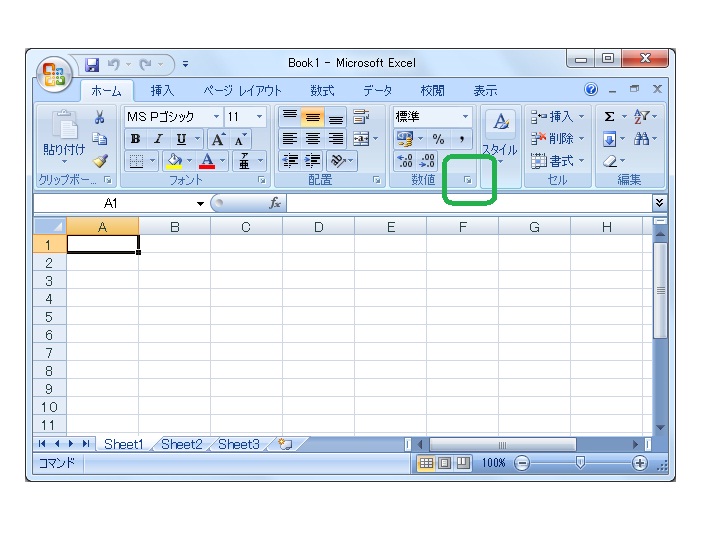Open the 挿入 ribbon tab
This screenshot has width=723, height=536.
pos(162,91)
